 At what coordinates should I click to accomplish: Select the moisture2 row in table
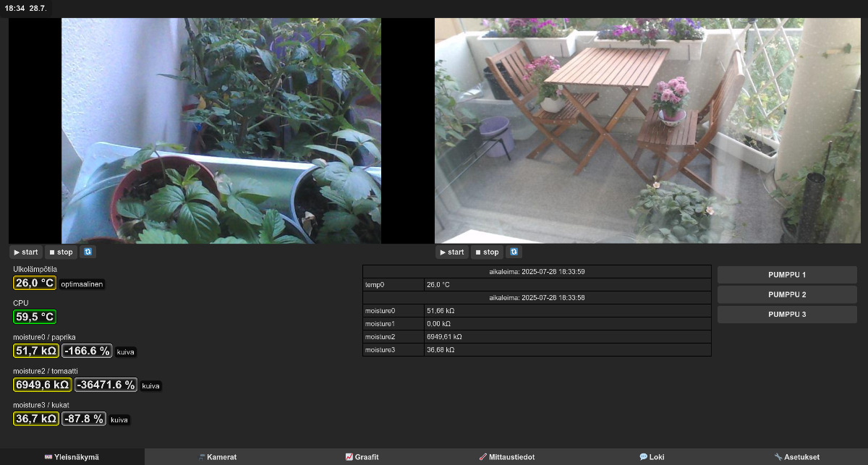(x=536, y=337)
